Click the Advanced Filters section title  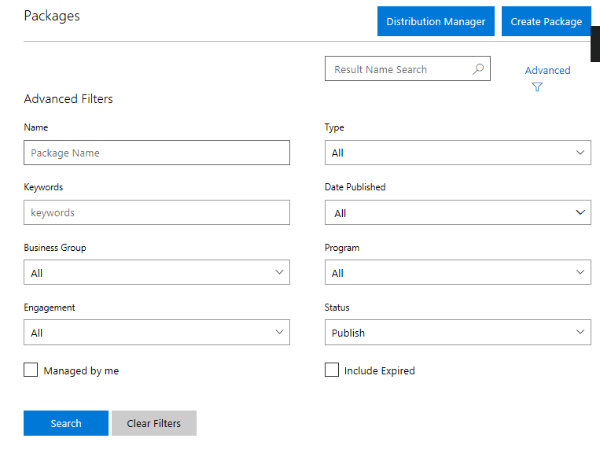click(68, 99)
